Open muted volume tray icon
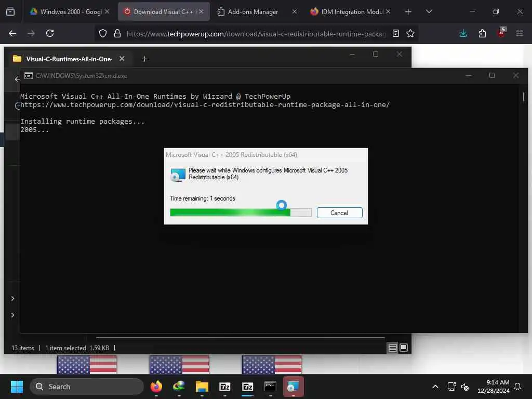 coord(465,387)
